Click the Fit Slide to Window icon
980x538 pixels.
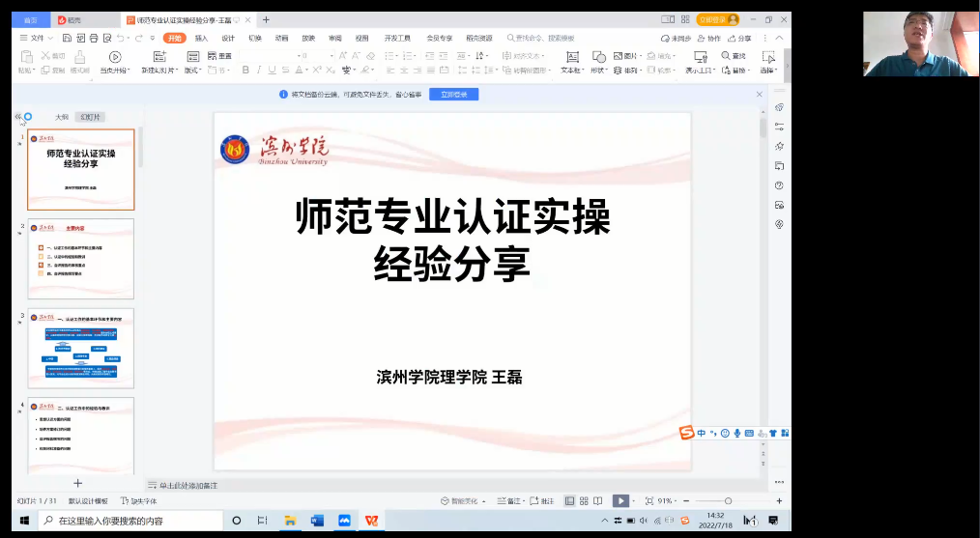pos(649,501)
